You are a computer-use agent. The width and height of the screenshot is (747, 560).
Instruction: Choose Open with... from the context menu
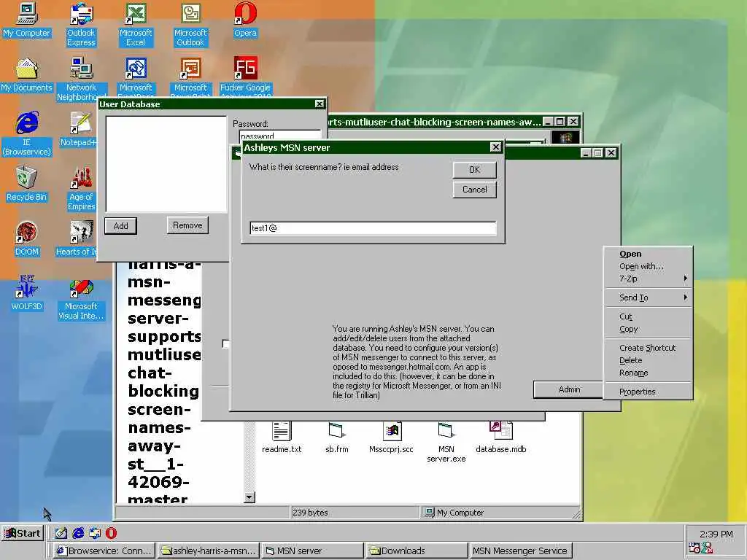[x=648, y=266]
